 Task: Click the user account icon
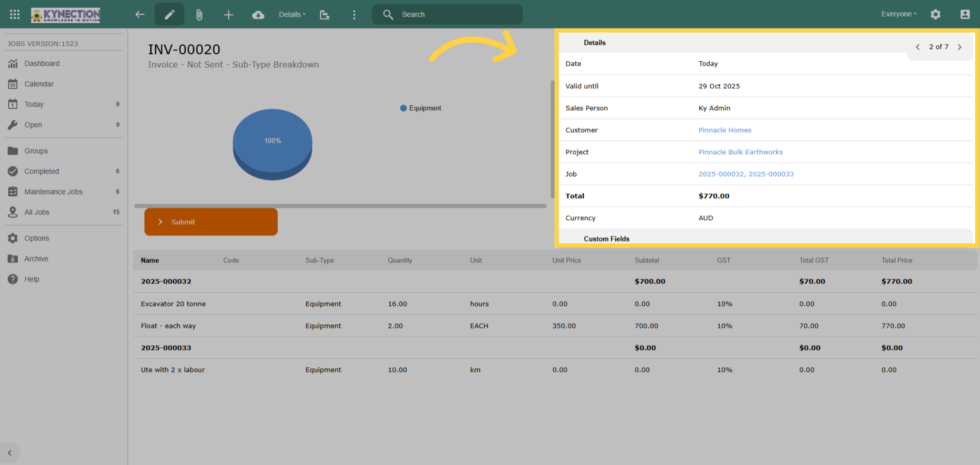[x=965, y=14]
